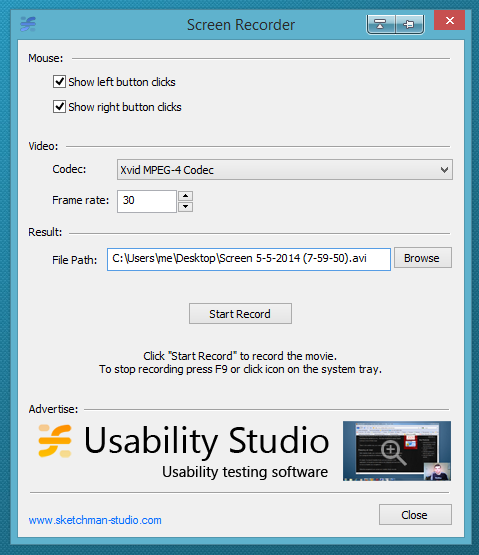
Task: Click the Close button at bottom
Action: click(415, 515)
